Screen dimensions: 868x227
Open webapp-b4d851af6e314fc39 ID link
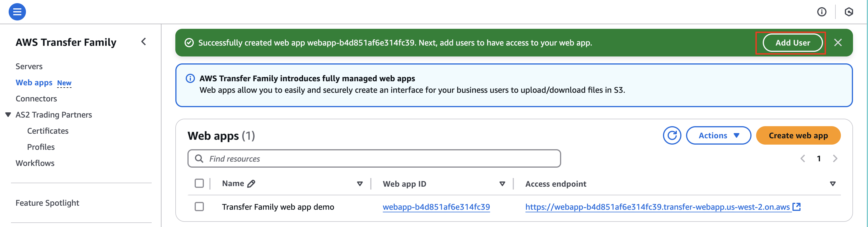click(x=436, y=207)
